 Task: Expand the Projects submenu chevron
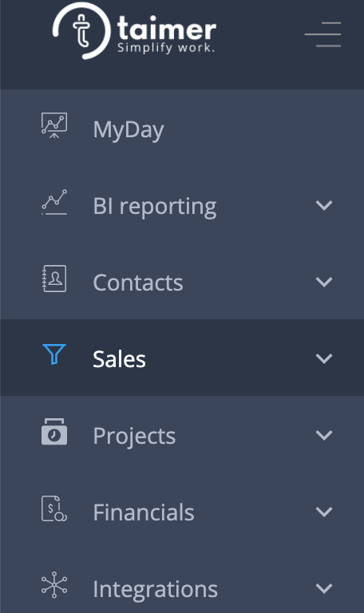point(324,435)
